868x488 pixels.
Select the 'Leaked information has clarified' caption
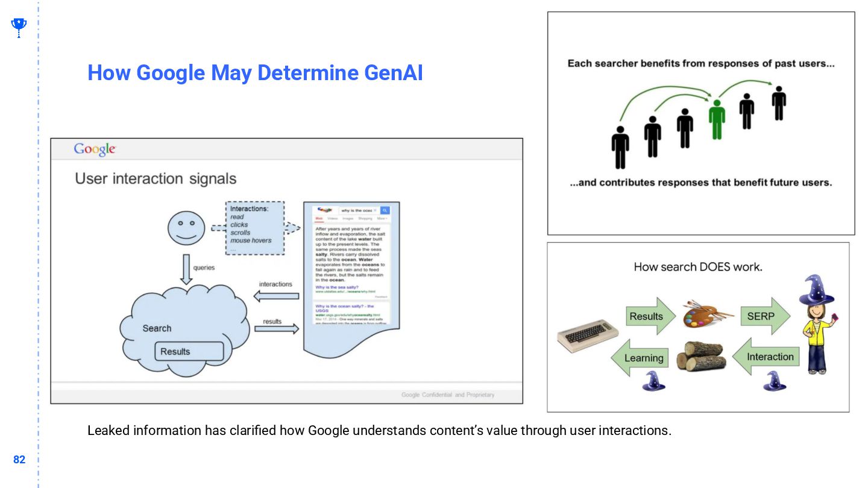(x=379, y=430)
